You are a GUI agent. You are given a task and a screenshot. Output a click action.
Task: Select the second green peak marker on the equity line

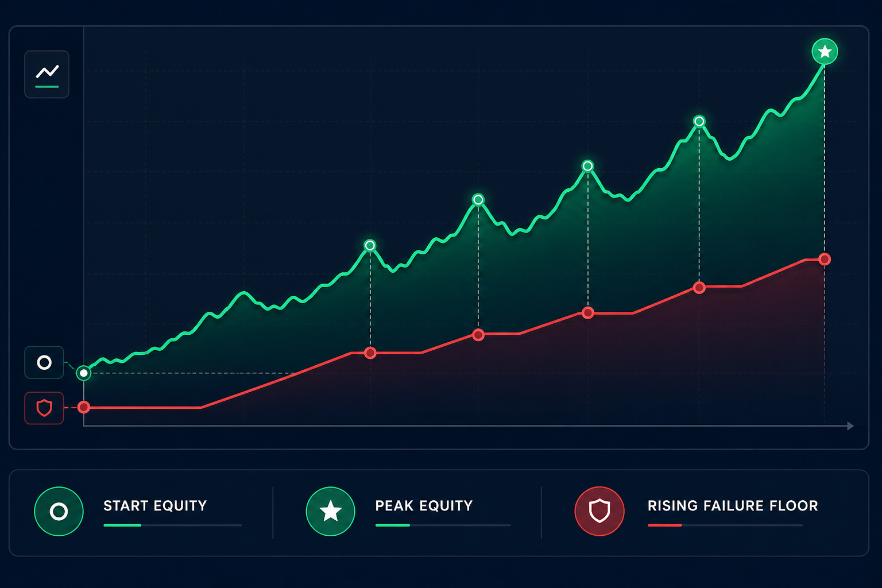pos(478,200)
